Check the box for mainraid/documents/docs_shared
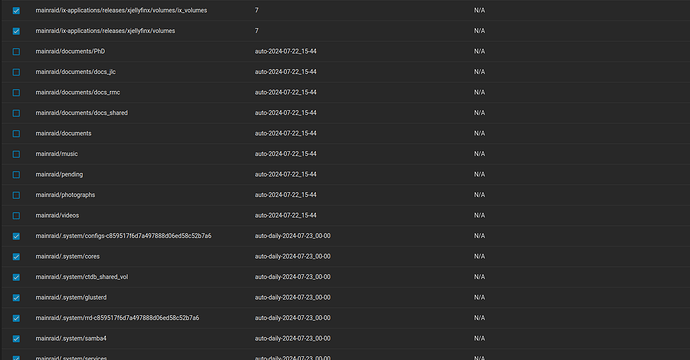The image size is (690, 360). [x=16, y=113]
